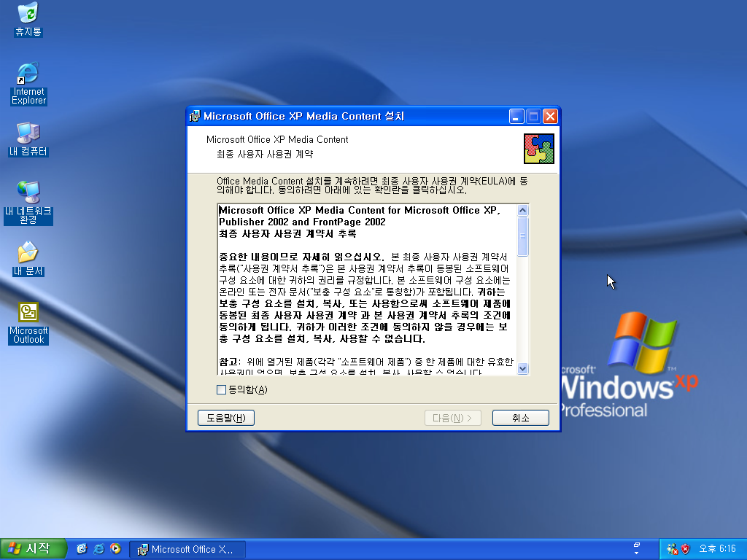Open the Start (시작) menu
This screenshot has height=560, width=747.
tap(33, 549)
